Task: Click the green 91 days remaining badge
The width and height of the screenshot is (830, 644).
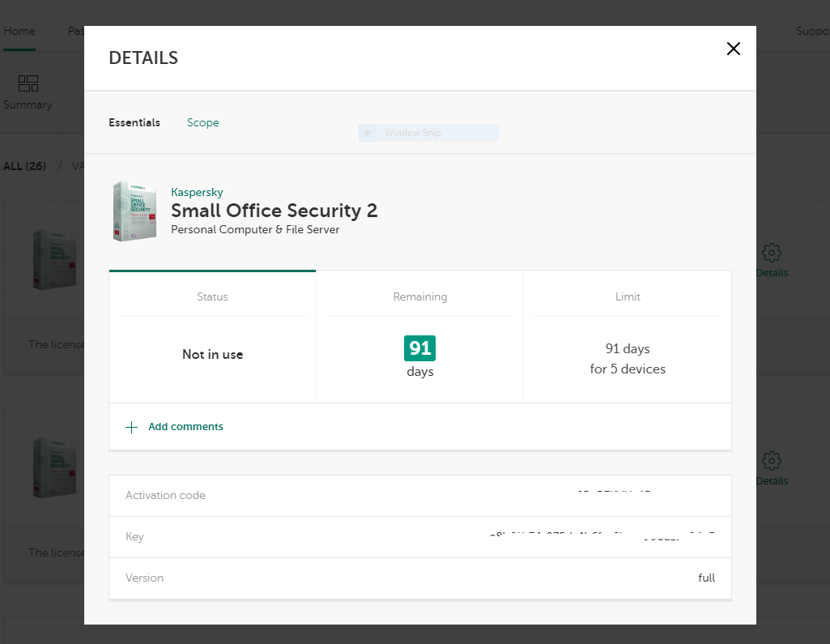Action: [419, 348]
